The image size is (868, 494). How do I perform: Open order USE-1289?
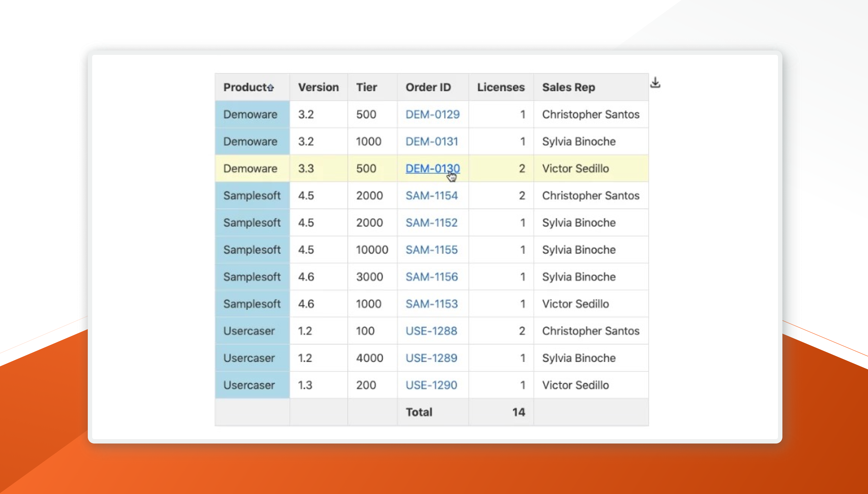click(431, 358)
